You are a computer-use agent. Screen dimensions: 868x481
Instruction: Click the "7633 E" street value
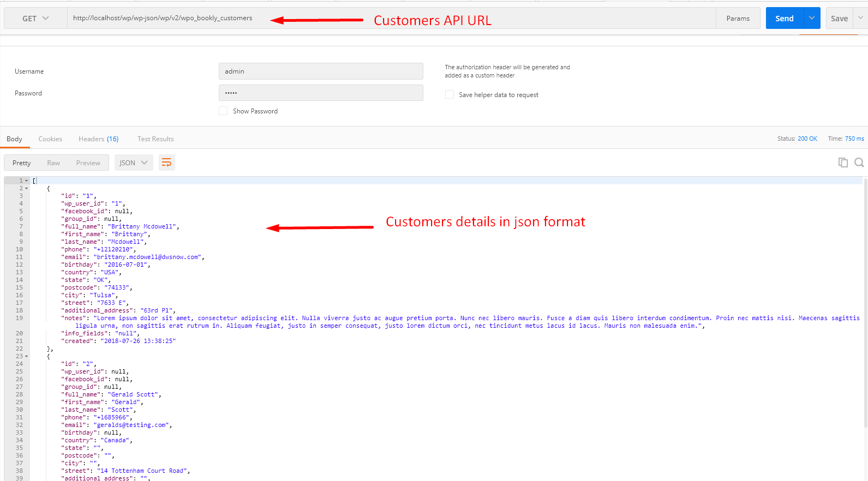point(111,303)
